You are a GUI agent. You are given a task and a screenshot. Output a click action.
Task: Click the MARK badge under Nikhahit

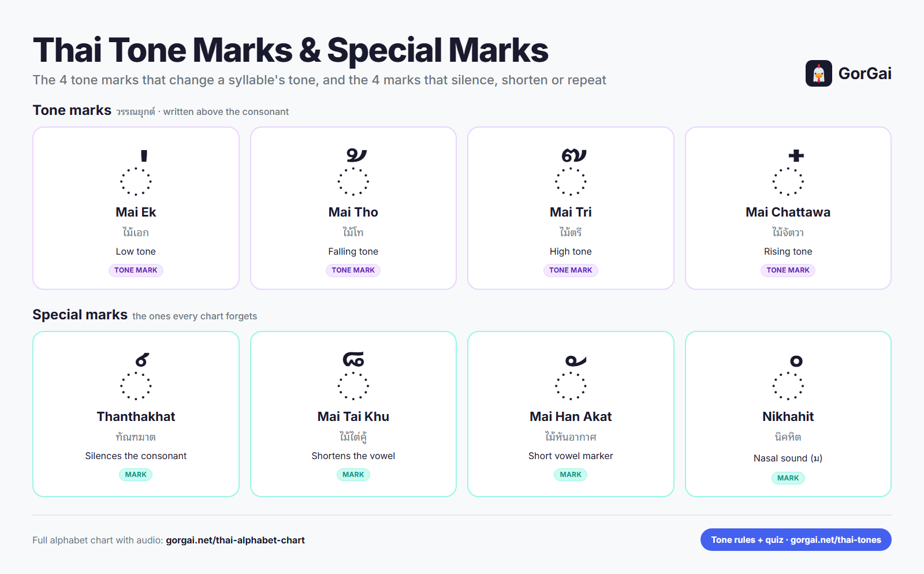tap(788, 478)
